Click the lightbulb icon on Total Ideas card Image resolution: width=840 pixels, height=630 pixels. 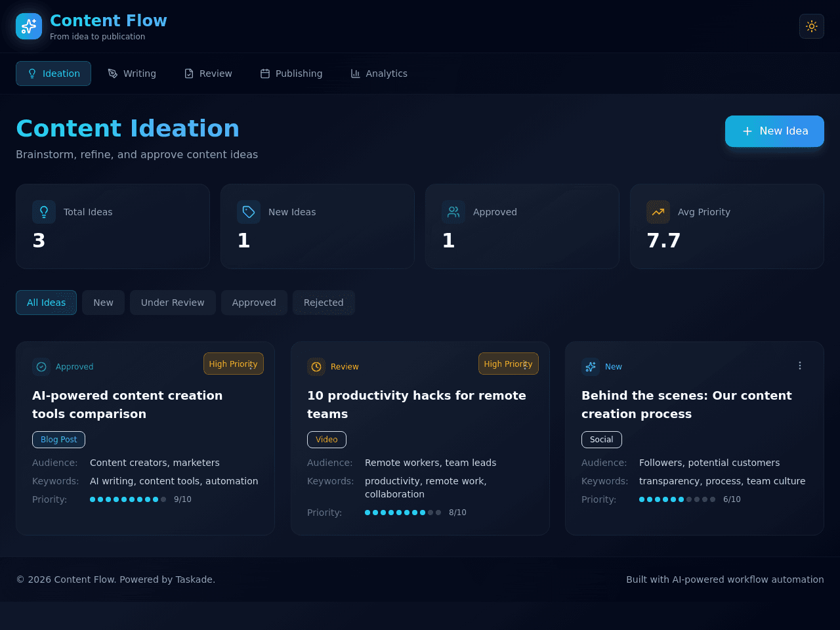[44, 212]
